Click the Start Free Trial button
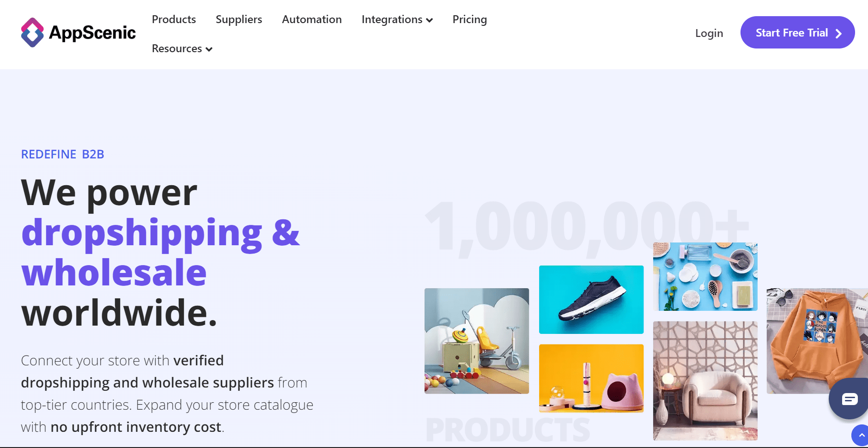The width and height of the screenshot is (868, 448). tap(797, 32)
